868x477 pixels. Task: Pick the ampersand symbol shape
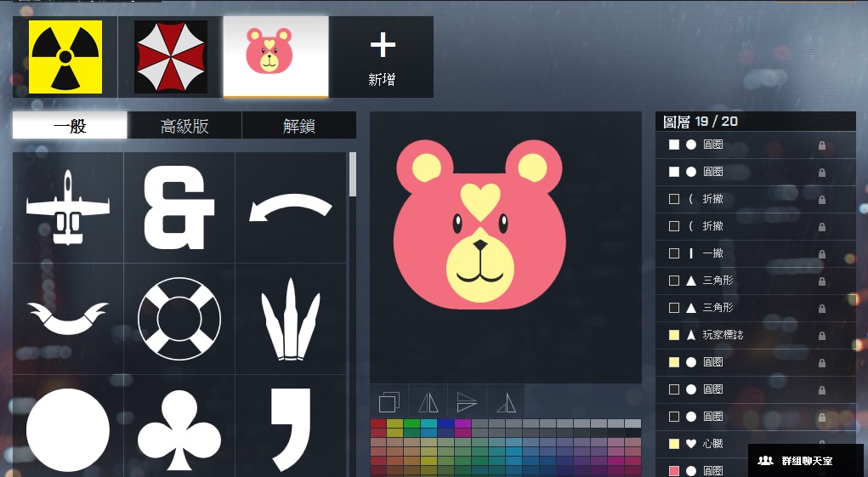coord(179,207)
